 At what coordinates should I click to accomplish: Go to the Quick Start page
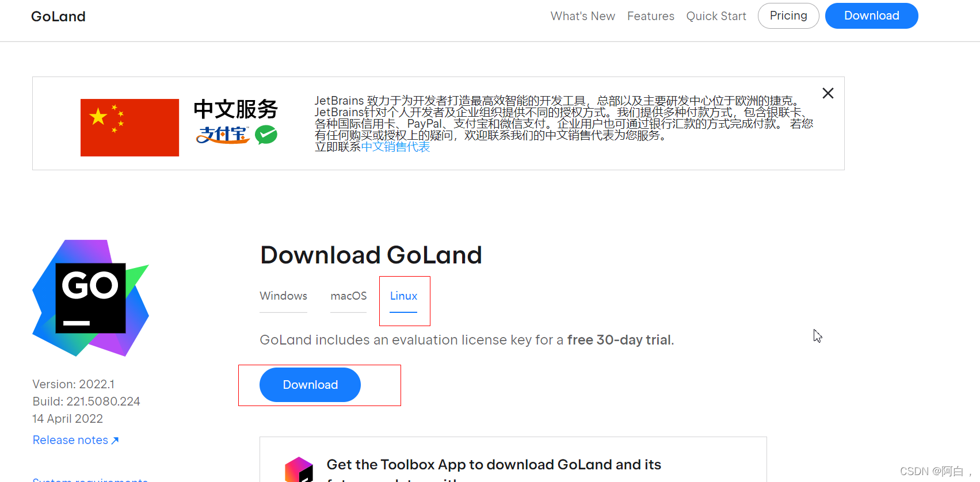tap(716, 16)
